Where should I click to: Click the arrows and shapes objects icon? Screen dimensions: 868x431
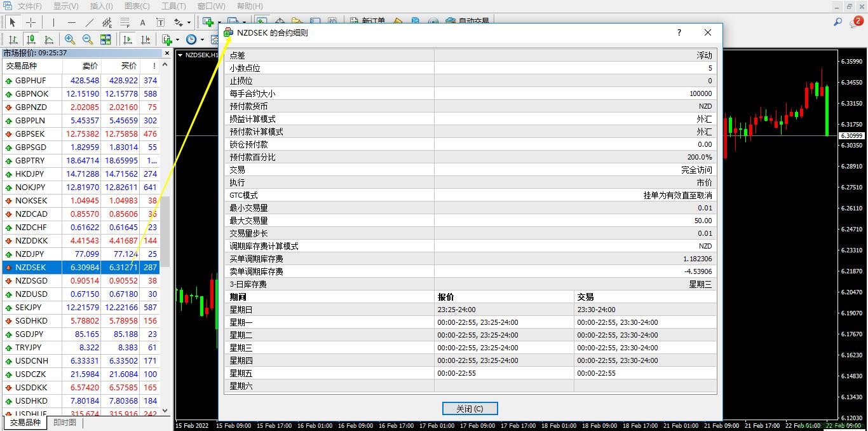click(x=178, y=22)
